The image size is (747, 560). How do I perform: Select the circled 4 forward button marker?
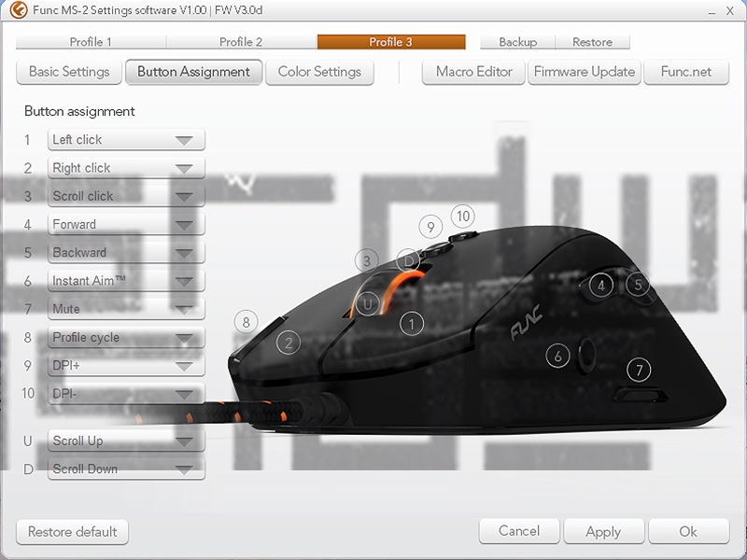(x=601, y=286)
